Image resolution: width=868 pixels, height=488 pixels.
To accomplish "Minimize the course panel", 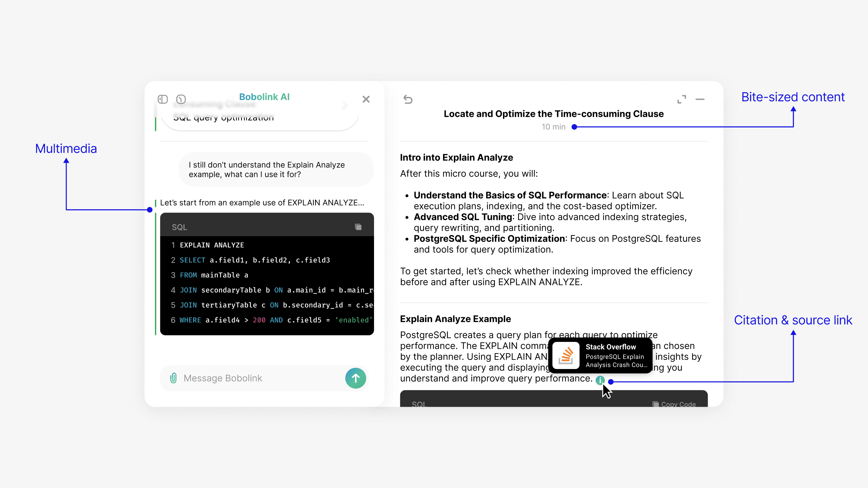I will coord(700,99).
